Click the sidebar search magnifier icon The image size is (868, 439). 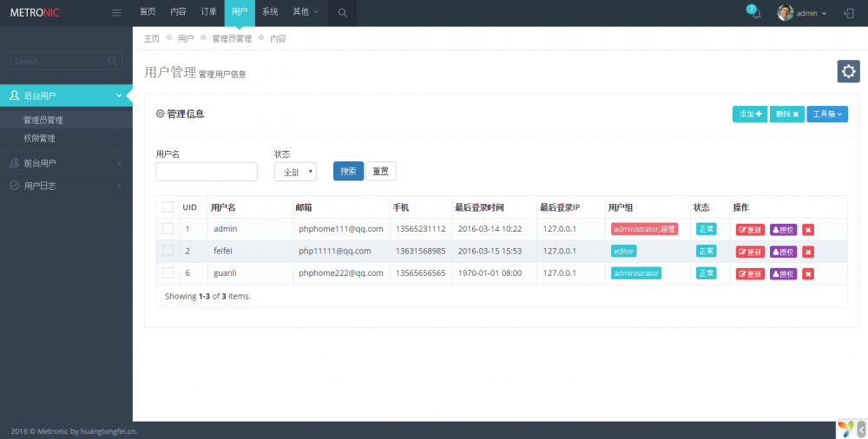point(112,62)
